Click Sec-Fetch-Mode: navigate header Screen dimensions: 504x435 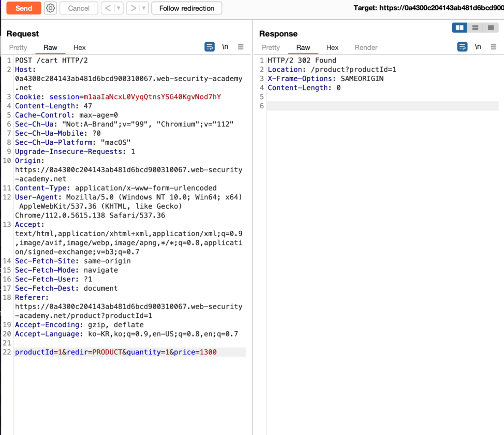tap(66, 270)
